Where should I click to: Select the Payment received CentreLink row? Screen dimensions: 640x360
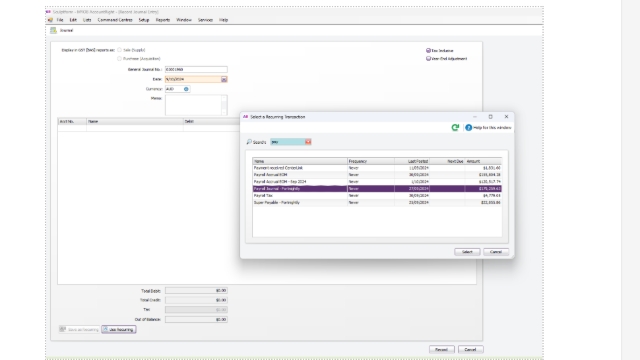click(x=377, y=168)
